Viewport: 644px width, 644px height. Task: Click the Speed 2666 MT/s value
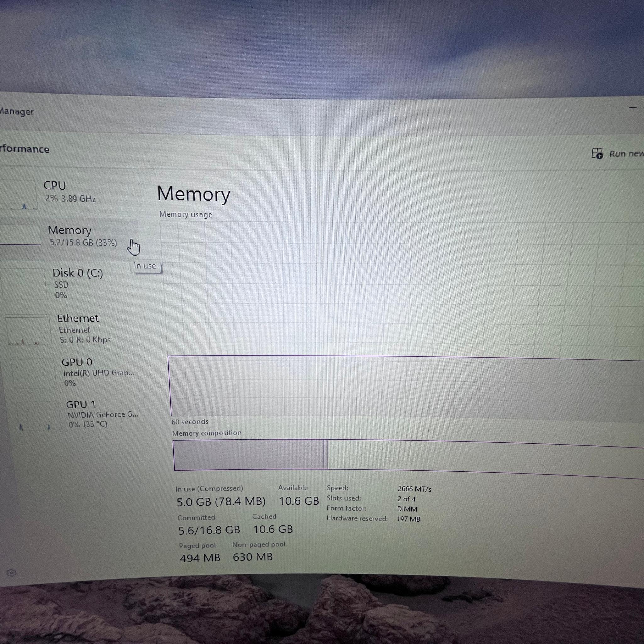(414, 489)
